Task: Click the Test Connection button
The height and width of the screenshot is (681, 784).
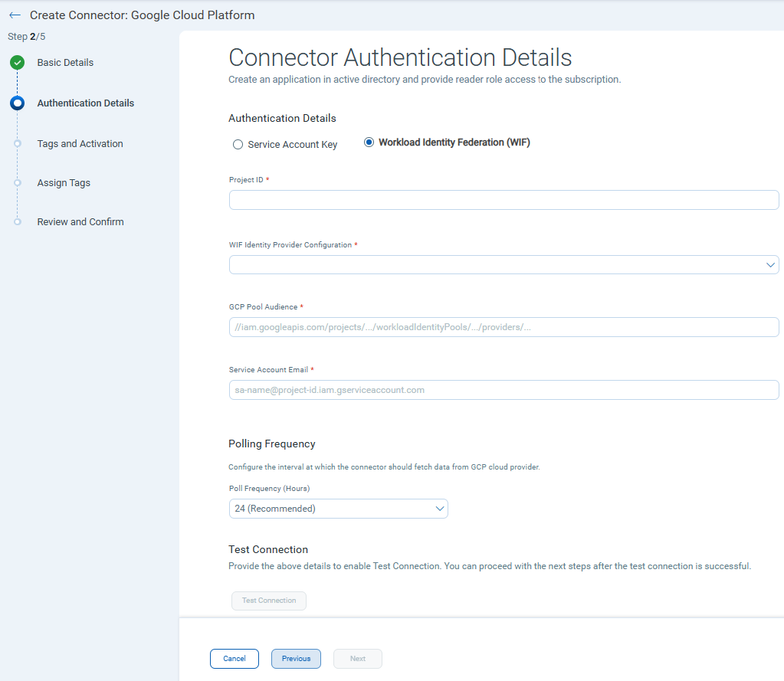Action: (269, 601)
